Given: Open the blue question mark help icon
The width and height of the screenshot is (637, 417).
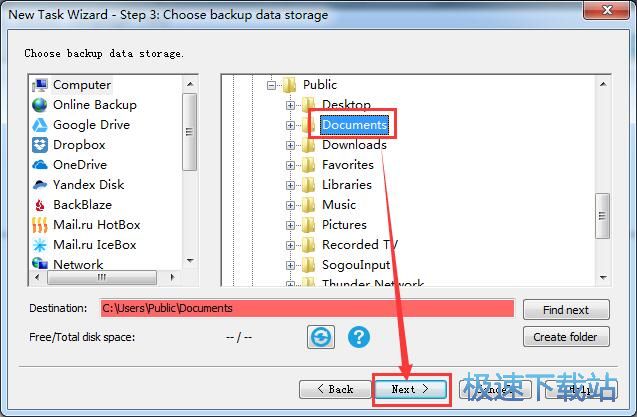Looking at the screenshot, I should 359,337.
